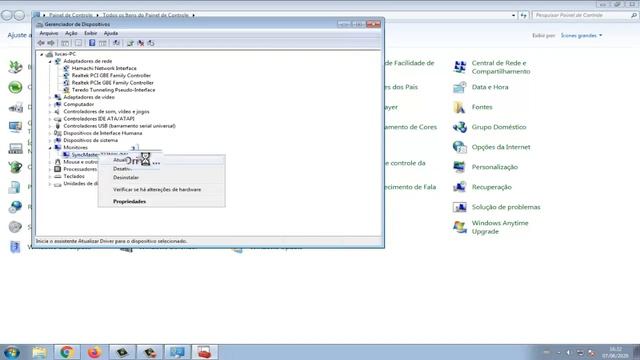
Task: Select Realtek PCI GBE Family Controller
Action: pos(111,76)
